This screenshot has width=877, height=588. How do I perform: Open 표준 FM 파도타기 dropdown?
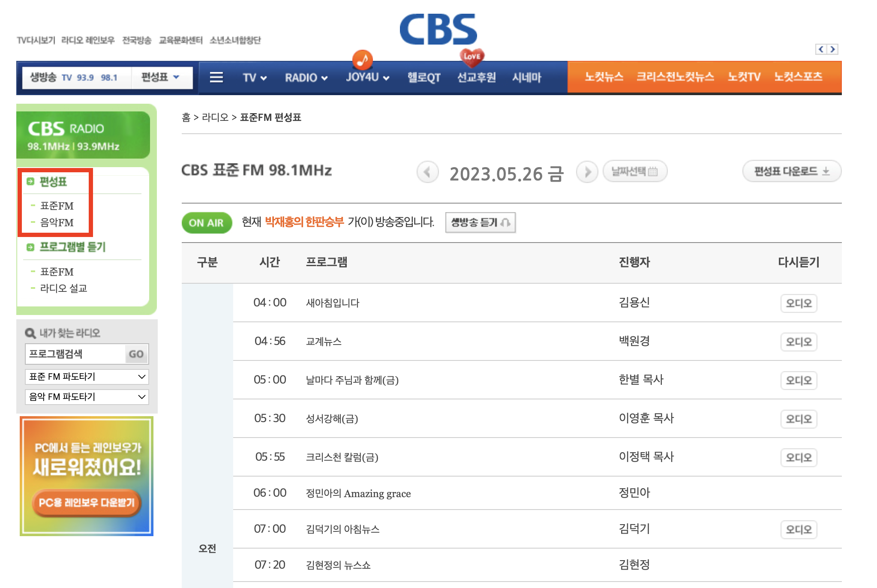[x=87, y=377]
